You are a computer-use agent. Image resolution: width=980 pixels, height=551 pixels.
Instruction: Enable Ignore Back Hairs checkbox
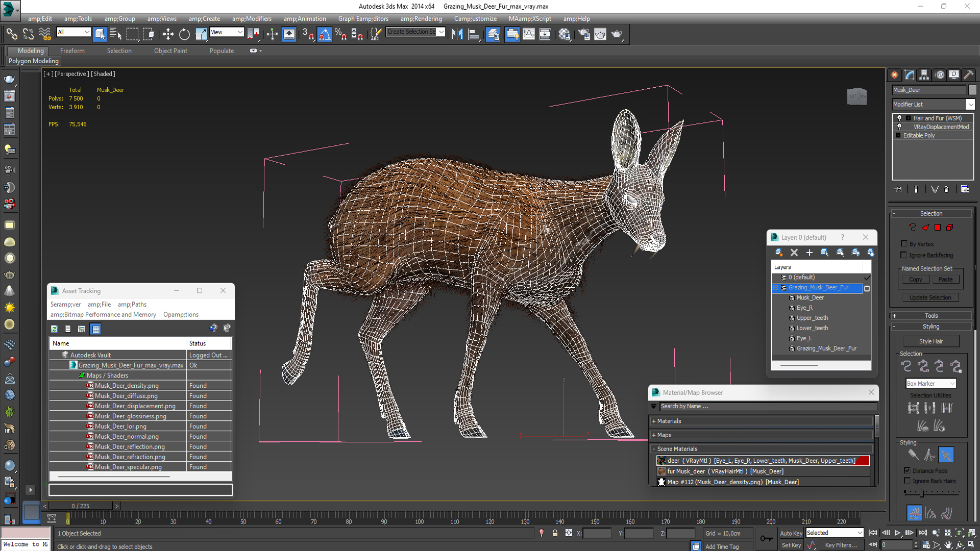pyautogui.click(x=907, y=481)
